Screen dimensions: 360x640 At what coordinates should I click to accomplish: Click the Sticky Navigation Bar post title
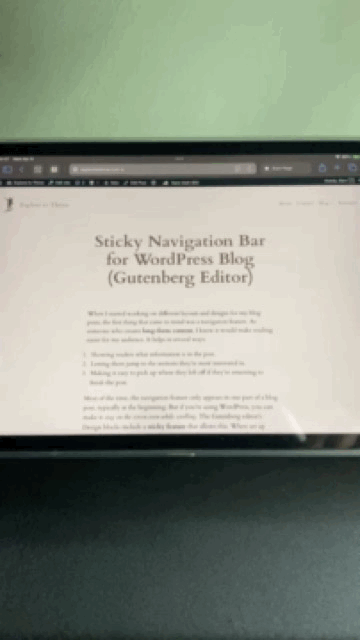coord(180,260)
